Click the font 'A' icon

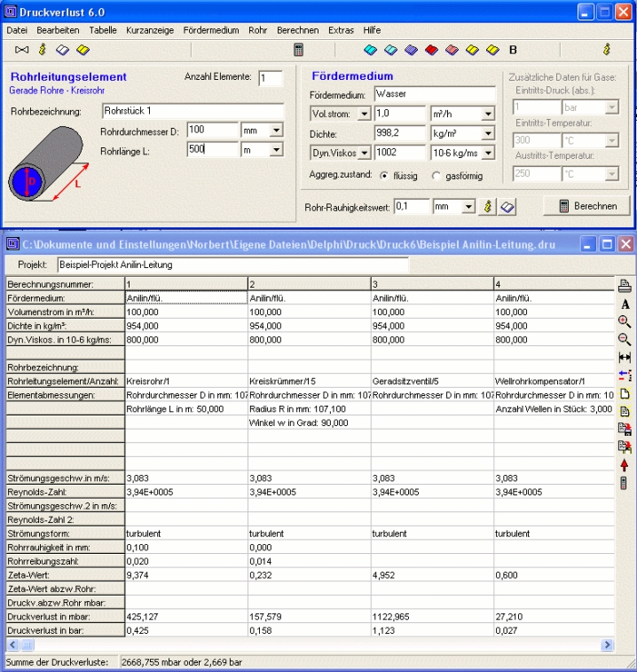624,304
